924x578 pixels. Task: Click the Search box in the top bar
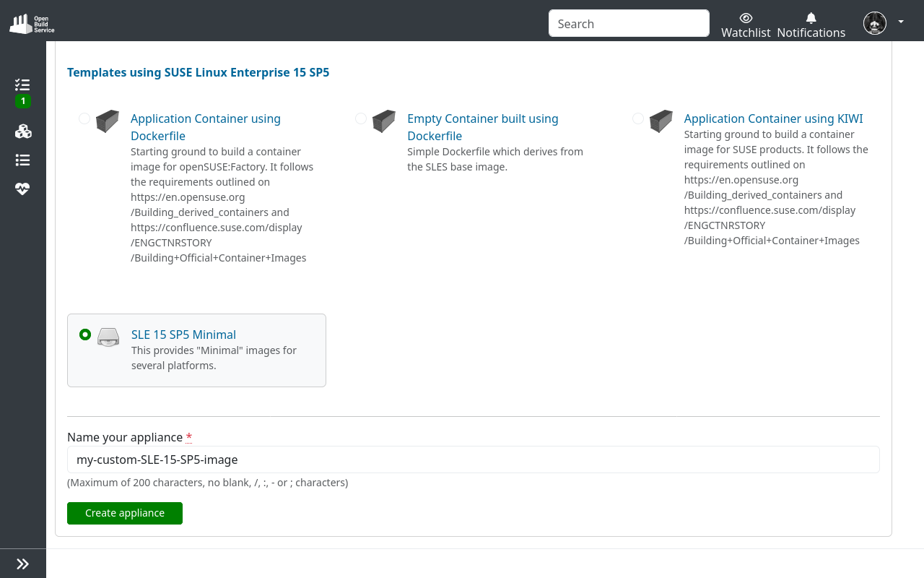click(x=628, y=23)
